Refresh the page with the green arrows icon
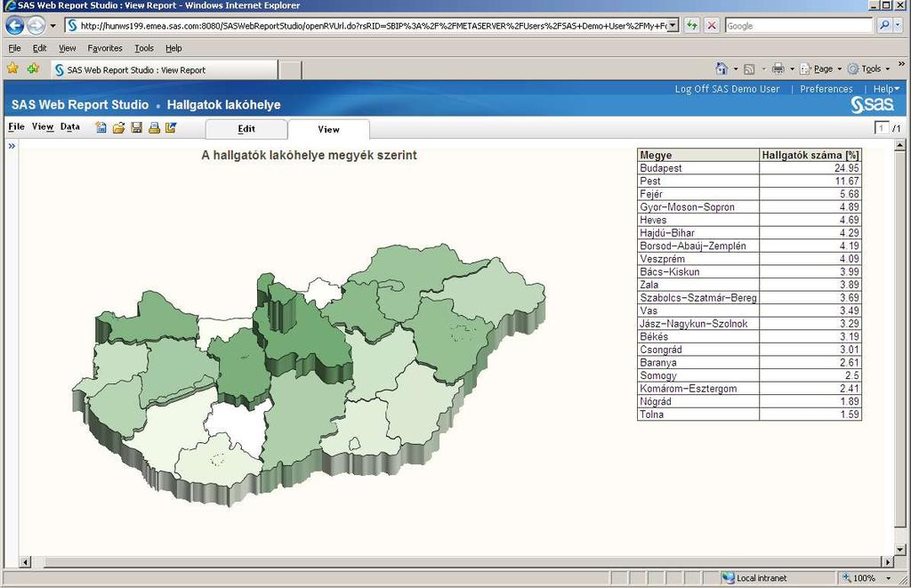Image resolution: width=911 pixels, height=588 pixels. coord(691,26)
